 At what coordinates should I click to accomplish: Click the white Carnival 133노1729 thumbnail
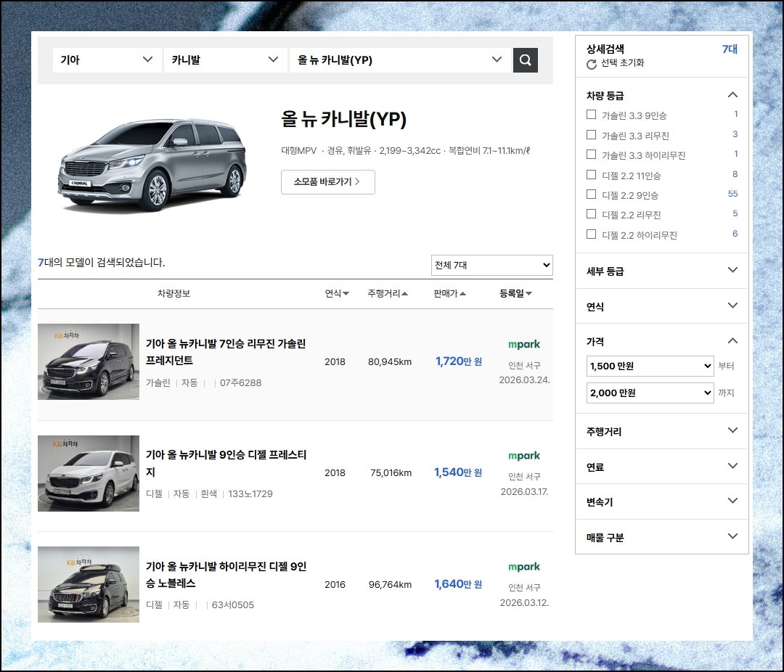89,473
